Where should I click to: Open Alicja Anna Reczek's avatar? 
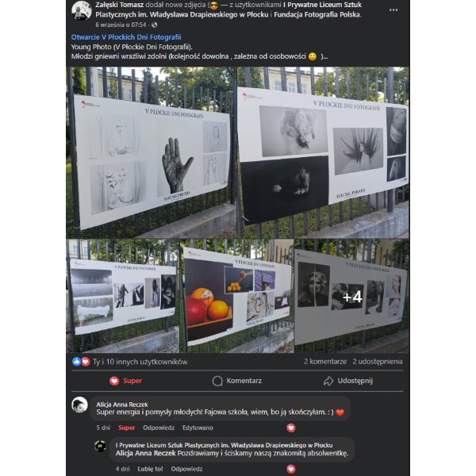point(79,405)
